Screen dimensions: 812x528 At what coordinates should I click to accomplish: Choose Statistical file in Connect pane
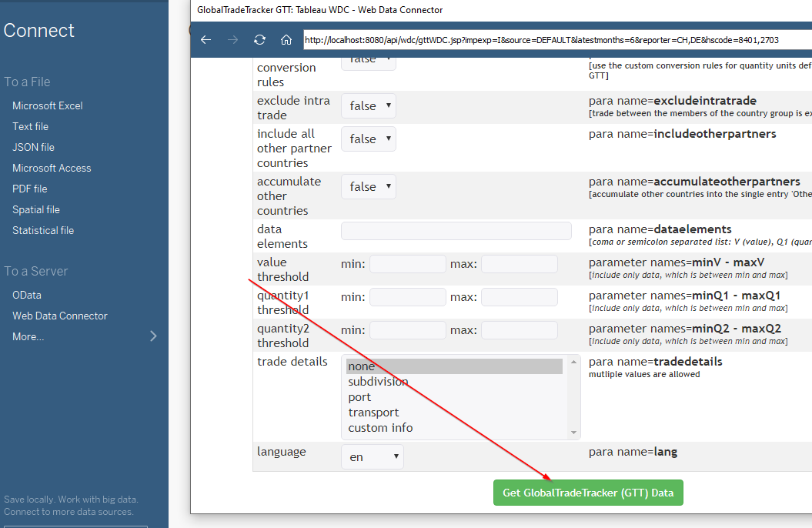click(44, 230)
